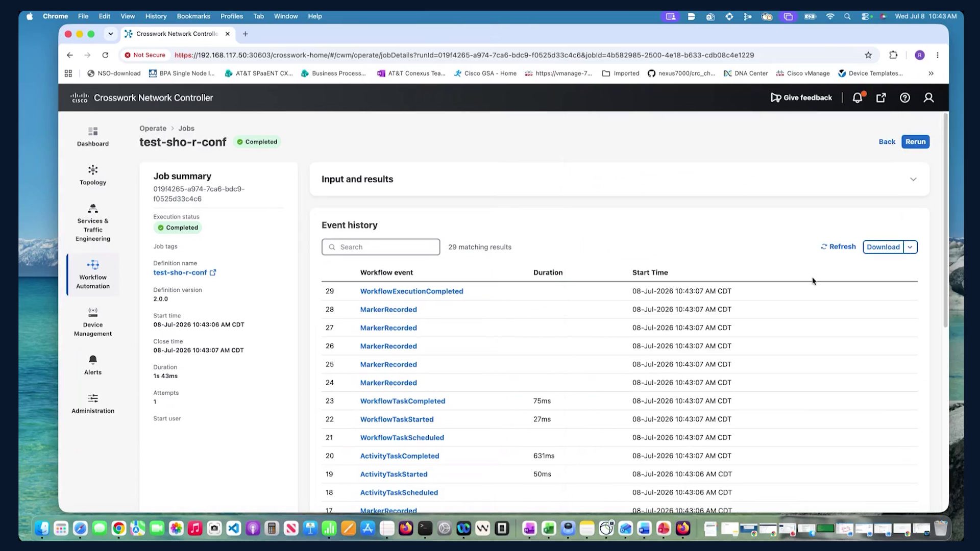The height and width of the screenshot is (551, 980).
Task: Open ActivityTaskCompleted event row 20
Action: pyautogui.click(x=400, y=456)
